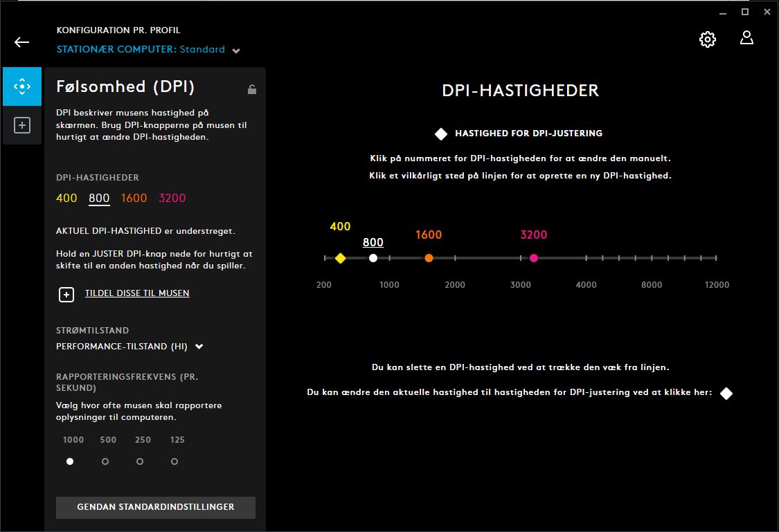Select the red 3200 DPI speed in left panel
The width and height of the screenshot is (779, 532).
pos(172,199)
